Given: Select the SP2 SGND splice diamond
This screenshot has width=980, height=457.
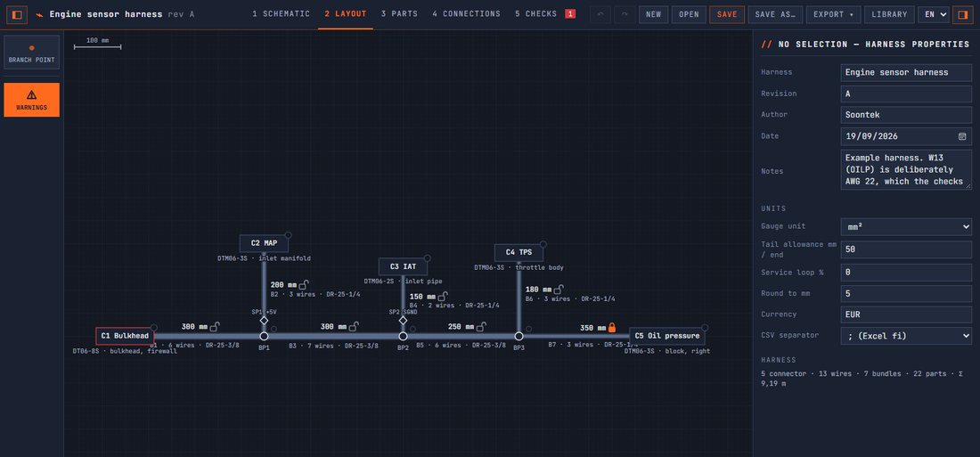Looking at the screenshot, I should [x=403, y=320].
